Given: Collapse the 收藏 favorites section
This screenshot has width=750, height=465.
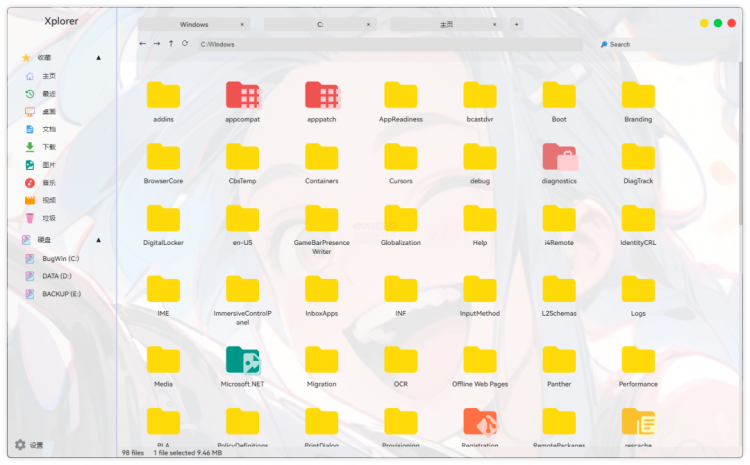Looking at the screenshot, I should [x=98, y=58].
